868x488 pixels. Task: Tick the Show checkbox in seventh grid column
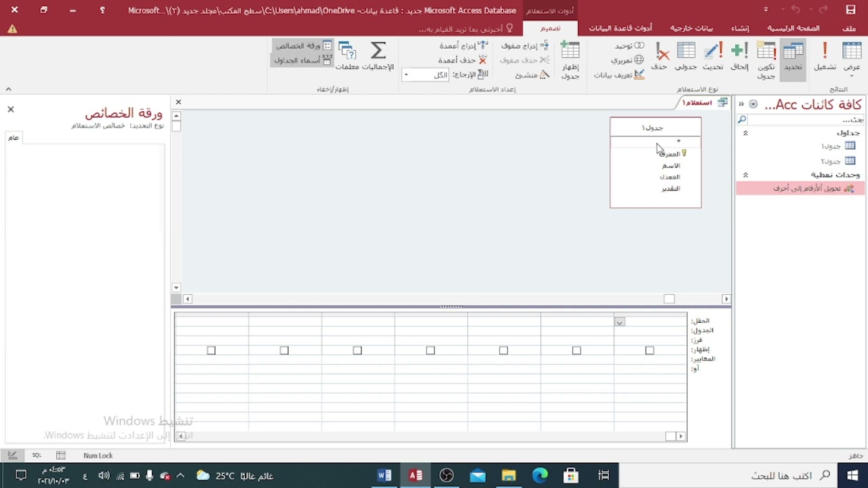point(211,350)
